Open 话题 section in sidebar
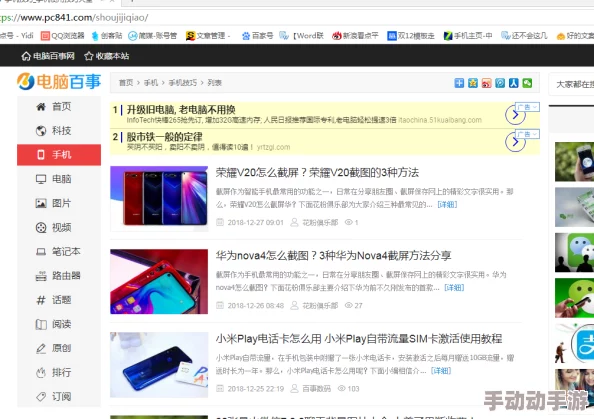This screenshot has height=419, width=594. pyautogui.click(x=59, y=300)
